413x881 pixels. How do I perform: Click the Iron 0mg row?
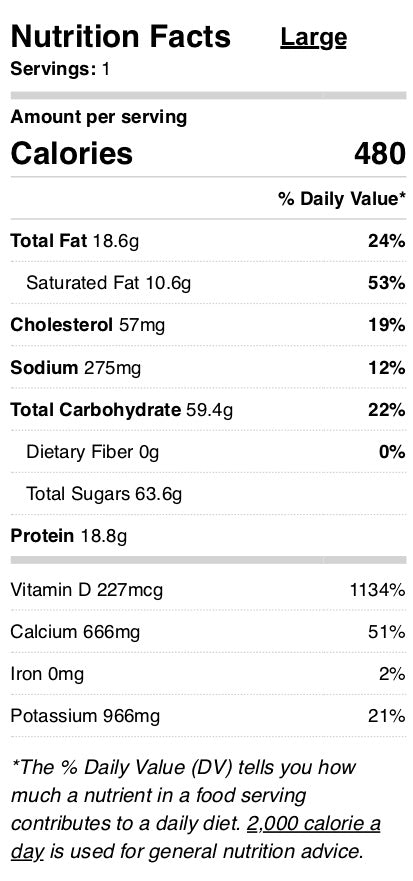click(x=208, y=674)
